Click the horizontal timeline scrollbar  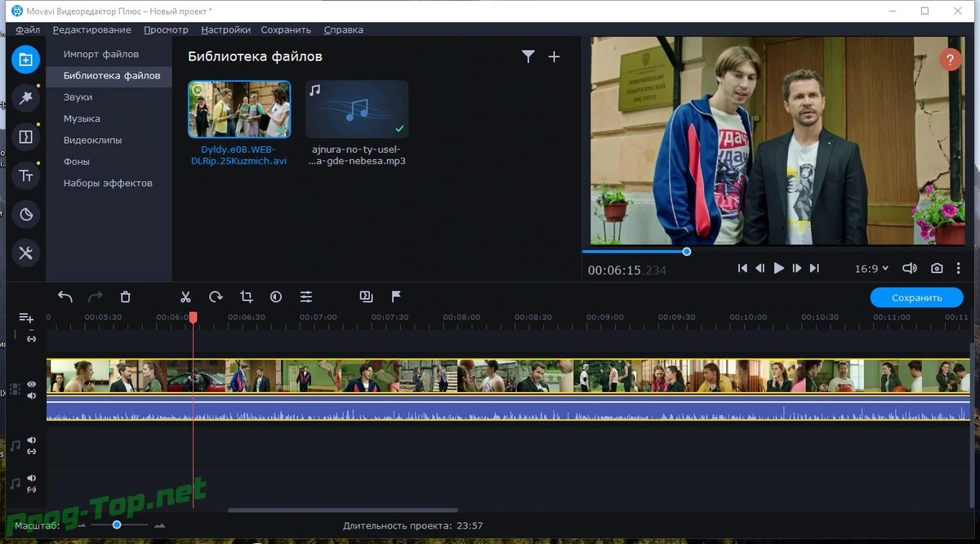342,511
